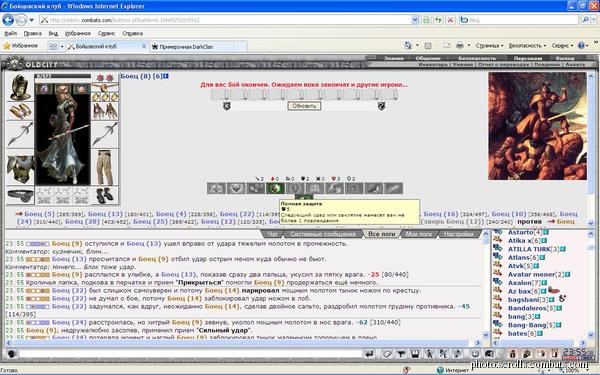Activate the green Полная защита ability icon
Image resolution: width=600 pixels, height=375 pixels.
click(275, 188)
